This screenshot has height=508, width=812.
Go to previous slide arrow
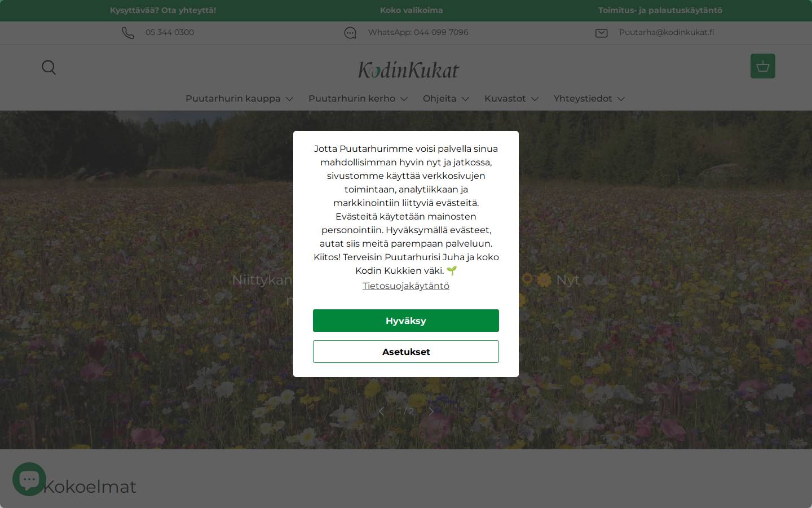click(x=382, y=411)
